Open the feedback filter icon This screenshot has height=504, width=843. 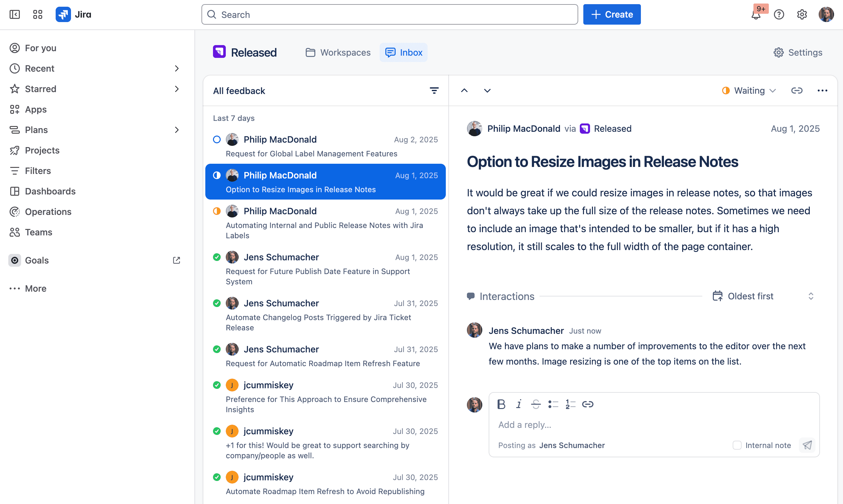434,91
